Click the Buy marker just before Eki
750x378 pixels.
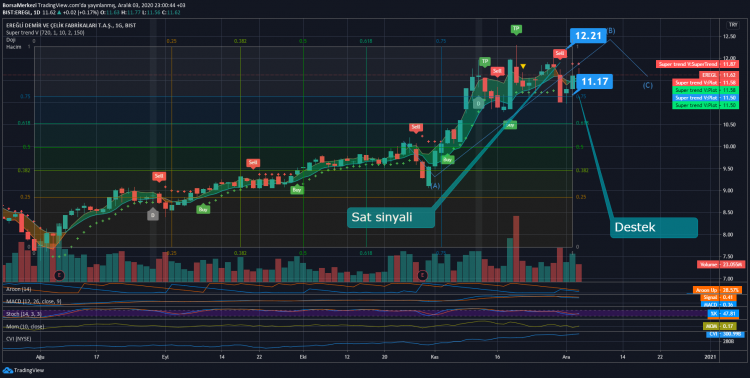coord(297,190)
